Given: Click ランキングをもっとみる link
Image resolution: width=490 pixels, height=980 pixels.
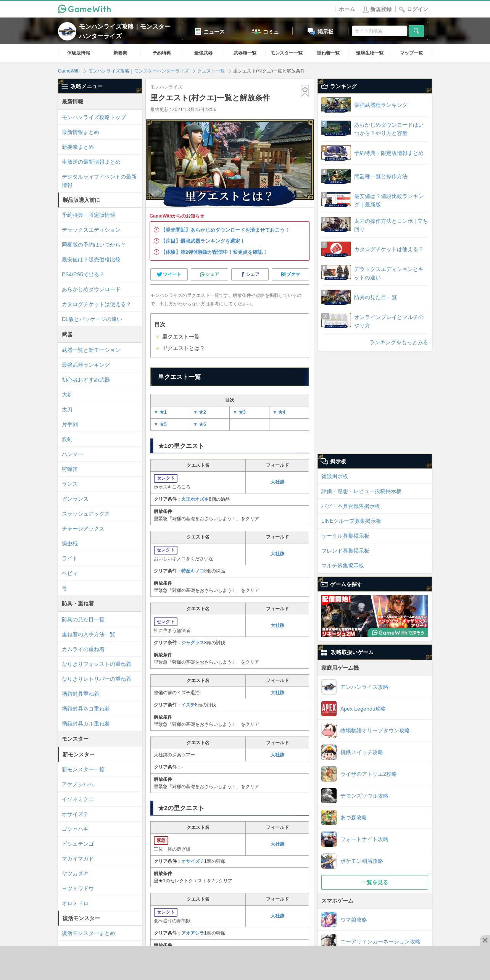Looking at the screenshot, I should coord(398,342).
